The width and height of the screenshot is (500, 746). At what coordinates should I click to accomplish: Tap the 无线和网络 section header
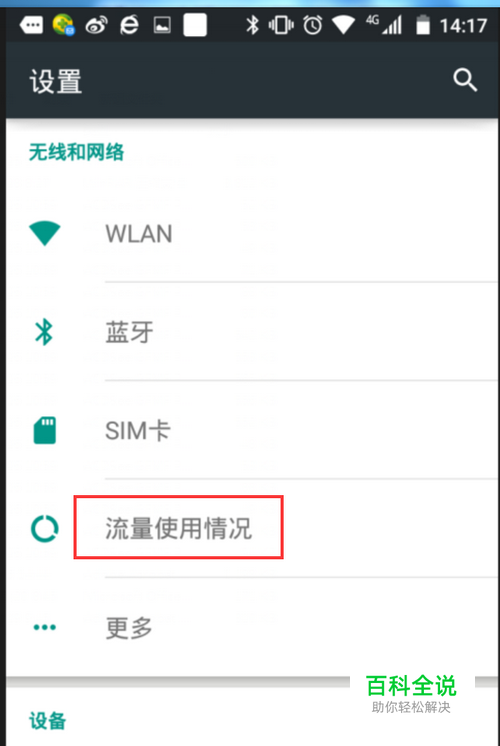(77, 152)
